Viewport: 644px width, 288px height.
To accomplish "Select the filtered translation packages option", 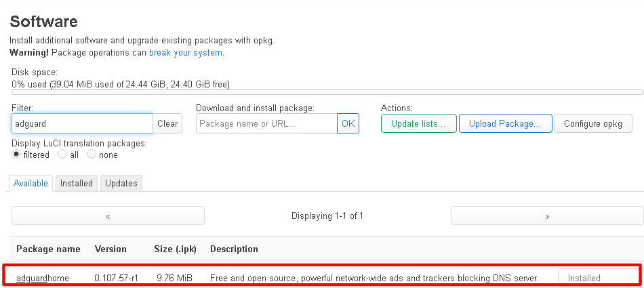I will click(x=16, y=155).
